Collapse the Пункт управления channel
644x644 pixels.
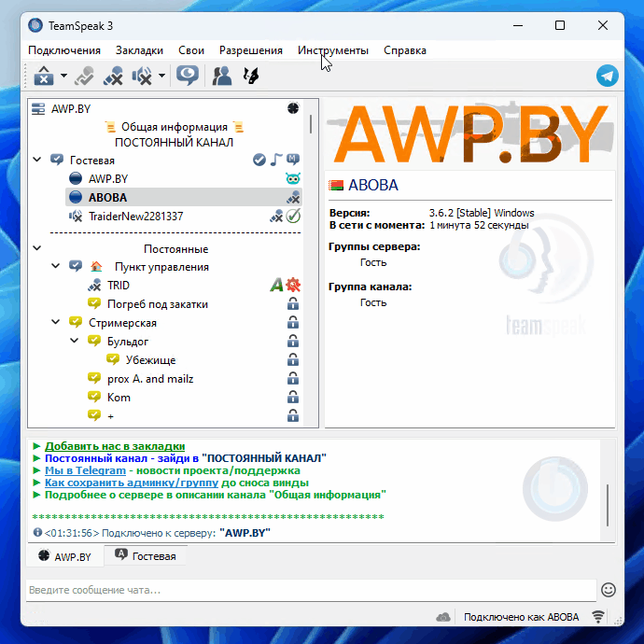55,266
